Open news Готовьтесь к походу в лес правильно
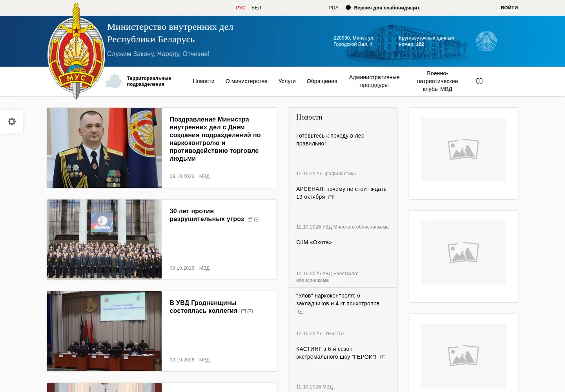Image resolution: width=565 pixels, height=392 pixels. click(x=330, y=140)
